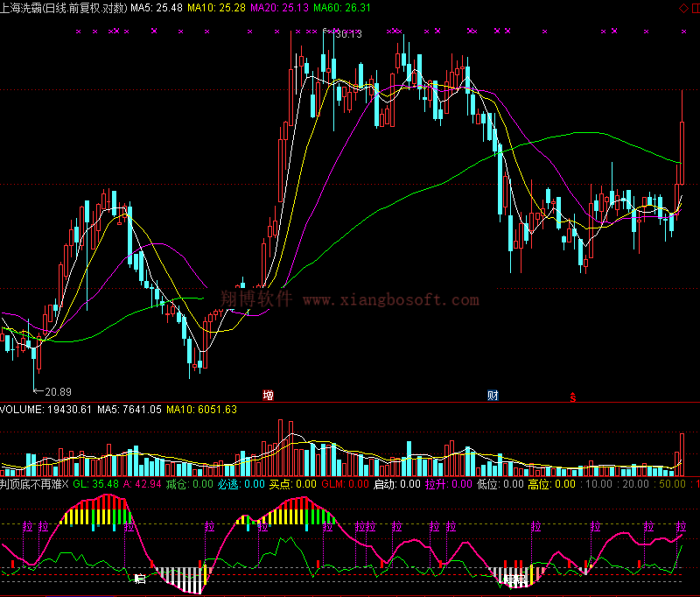Click the MA10: 25.28 label
Image resolution: width=700 pixels, height=597 pixels.
pyautogui.click(x=216, y=8)
